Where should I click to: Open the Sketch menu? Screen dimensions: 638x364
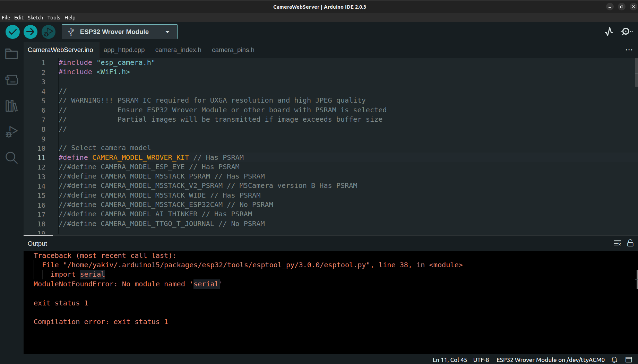click(x=35, y=18)
